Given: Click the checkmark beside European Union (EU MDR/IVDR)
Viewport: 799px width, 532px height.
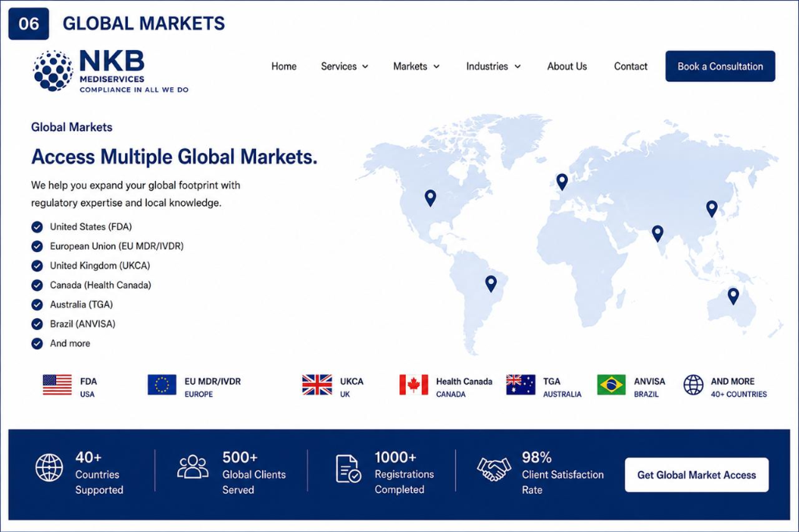Looking at the screenshot, I should tap(37, 246).
